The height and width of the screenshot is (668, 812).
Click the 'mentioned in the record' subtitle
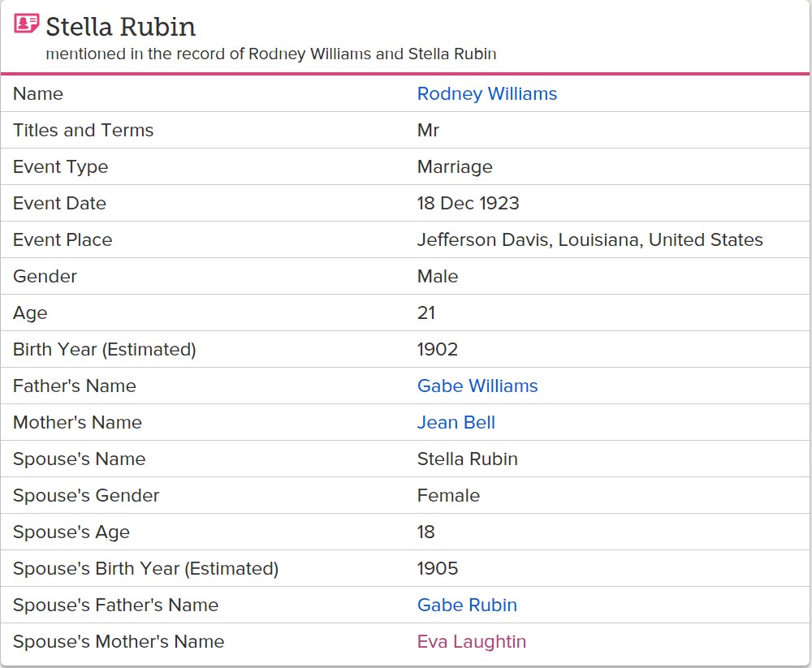click(x=270, y=54)
